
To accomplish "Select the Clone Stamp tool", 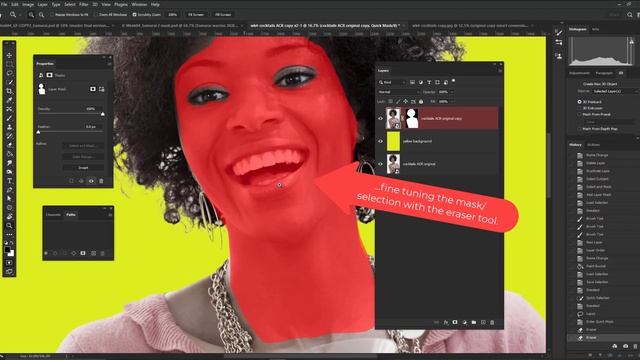I will 9,127.
